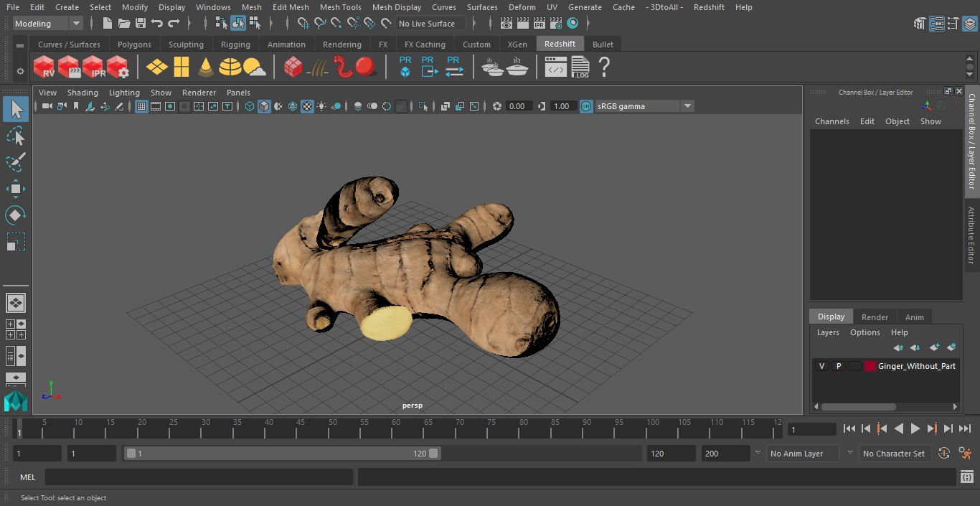Click the red sphere Redshift shelf icon
The height and width of the screenshot is (506, 980).
click(366, 67)
